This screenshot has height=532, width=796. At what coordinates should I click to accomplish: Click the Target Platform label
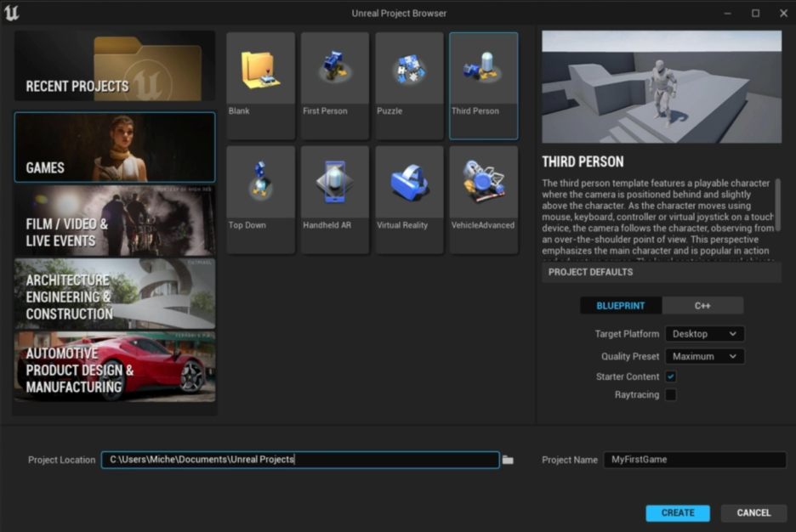click(627, 334)
